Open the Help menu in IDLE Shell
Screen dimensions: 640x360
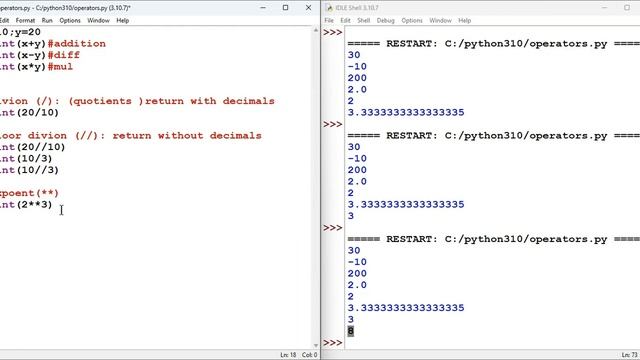pos(464,20)
